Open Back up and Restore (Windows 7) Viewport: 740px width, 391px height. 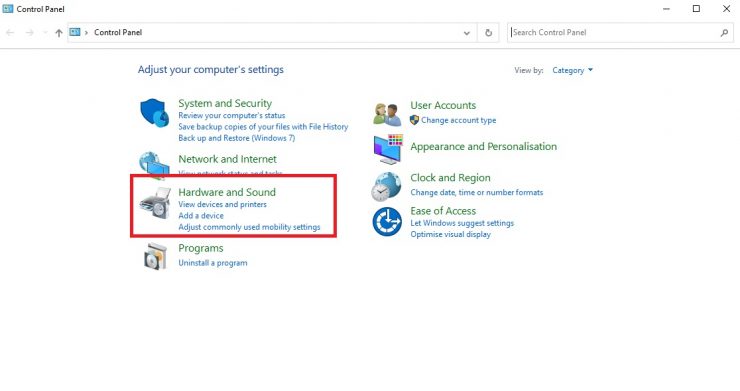(236, 138)
